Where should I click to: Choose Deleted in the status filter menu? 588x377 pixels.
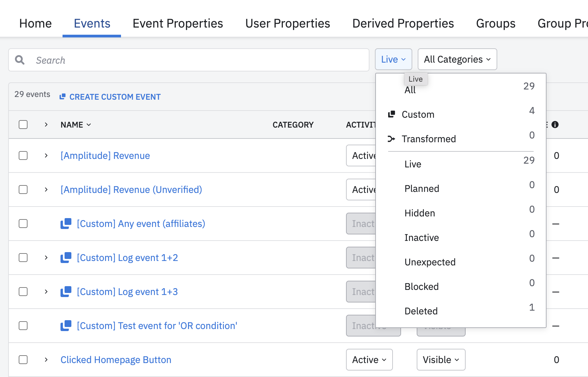(421, 311)
